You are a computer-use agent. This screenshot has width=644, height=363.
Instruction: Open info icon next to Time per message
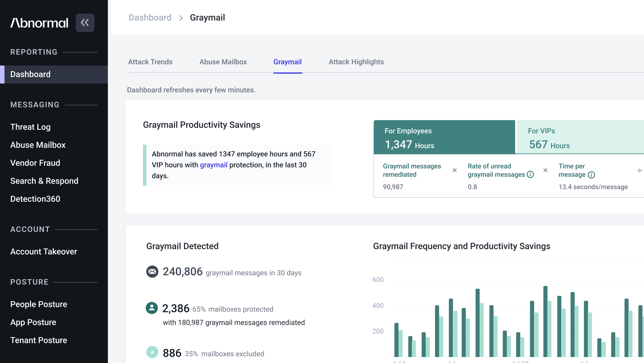coord(591,175)
